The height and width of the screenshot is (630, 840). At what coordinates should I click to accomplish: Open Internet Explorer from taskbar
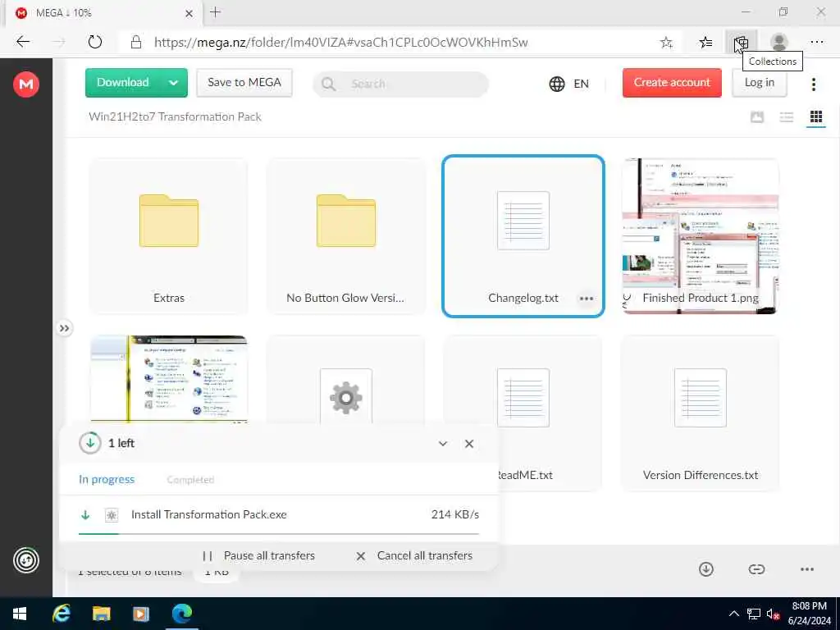[x=61, y=614]
